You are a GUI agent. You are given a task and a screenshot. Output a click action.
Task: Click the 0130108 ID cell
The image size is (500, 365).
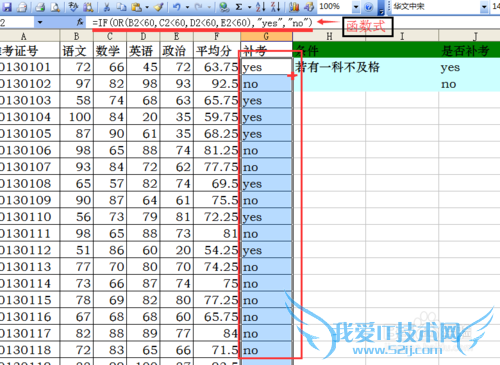(29, 184)
